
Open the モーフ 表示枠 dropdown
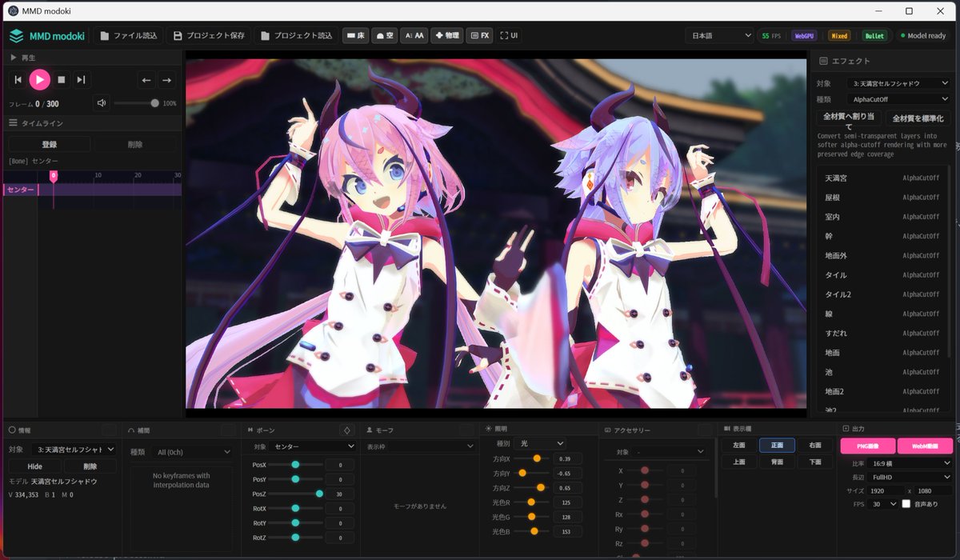coord(420,446)
